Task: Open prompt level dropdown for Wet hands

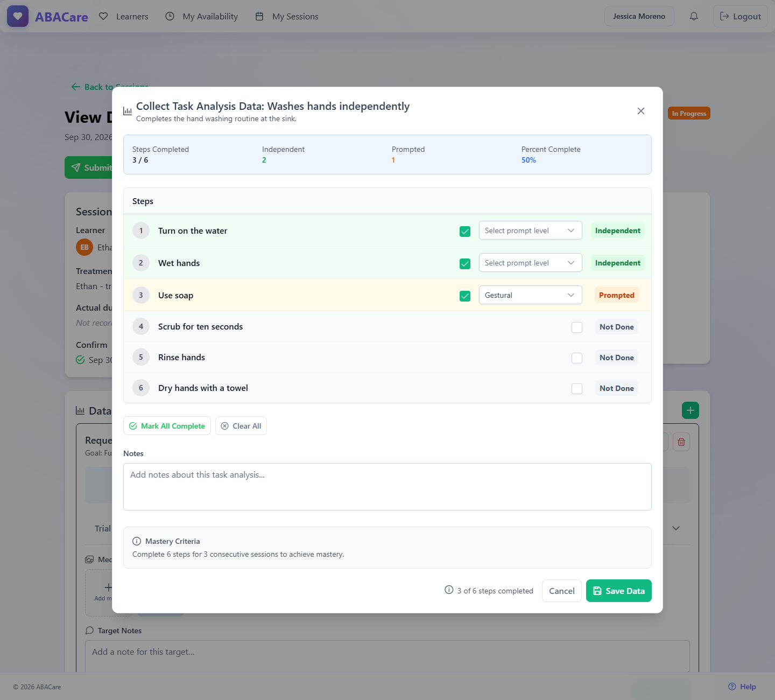Action: point(531,263)
